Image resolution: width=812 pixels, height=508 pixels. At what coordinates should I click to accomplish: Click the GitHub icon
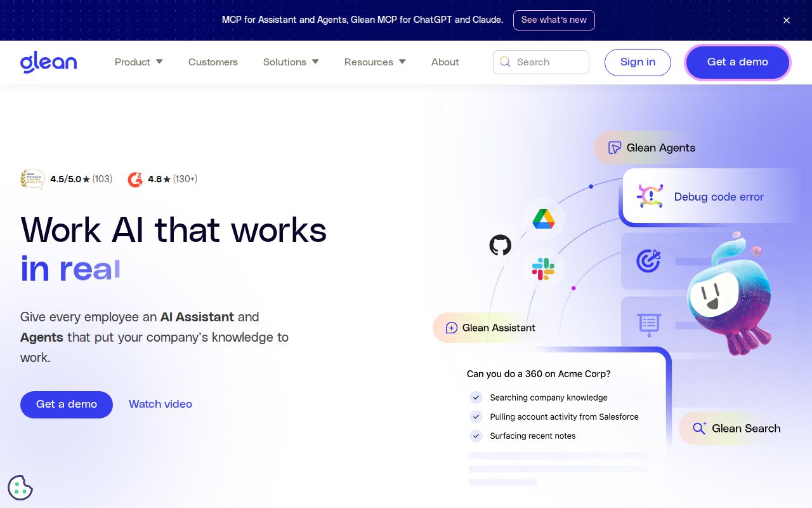(501, 245)
